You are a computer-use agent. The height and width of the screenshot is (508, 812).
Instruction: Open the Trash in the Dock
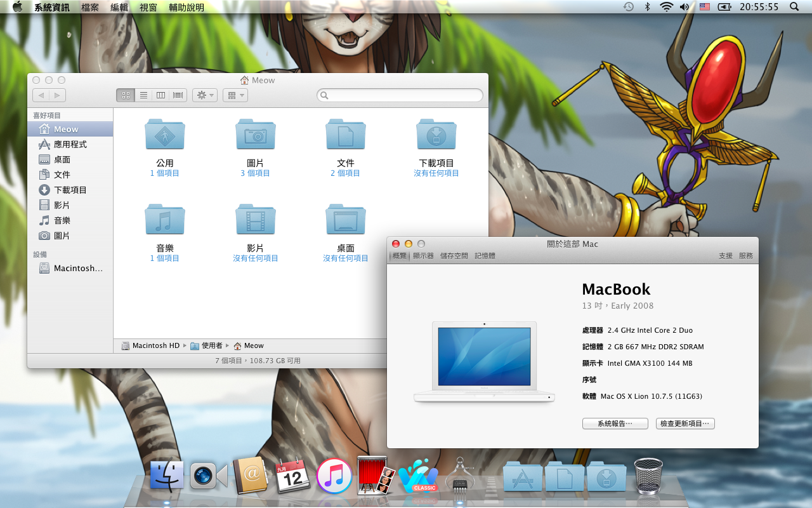click(x=648, y=476)
